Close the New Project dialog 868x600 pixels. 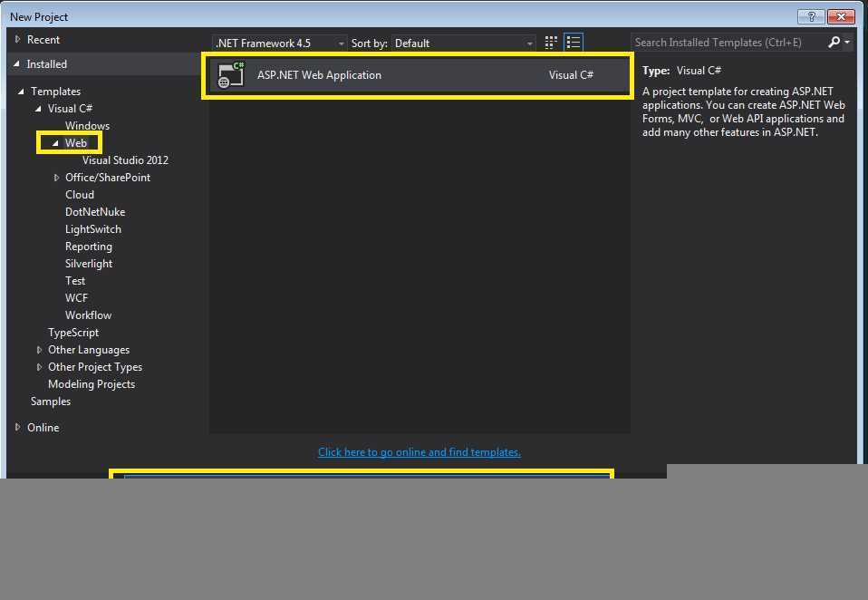pos(841,16)
